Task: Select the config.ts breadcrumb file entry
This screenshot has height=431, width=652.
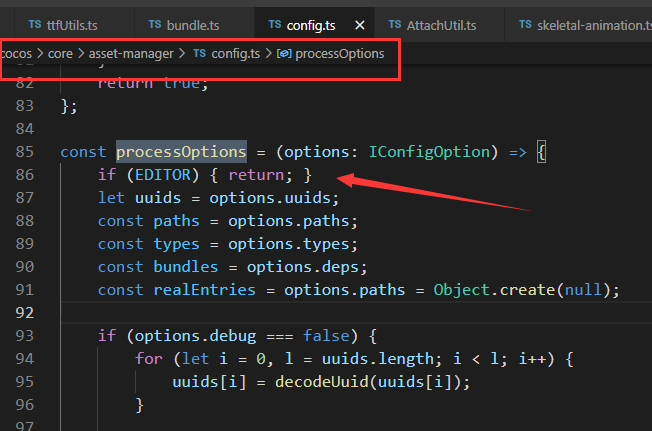Action: (x=234, y=53)
